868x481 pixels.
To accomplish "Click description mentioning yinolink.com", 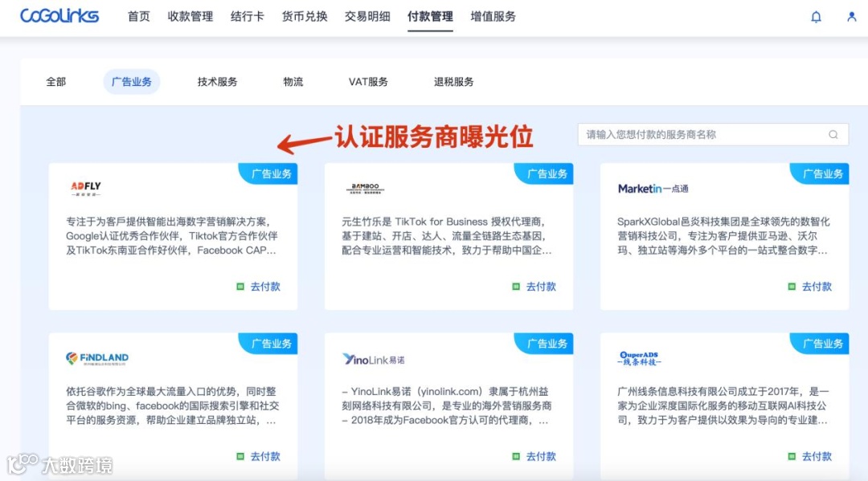I will tap(447, 406).
